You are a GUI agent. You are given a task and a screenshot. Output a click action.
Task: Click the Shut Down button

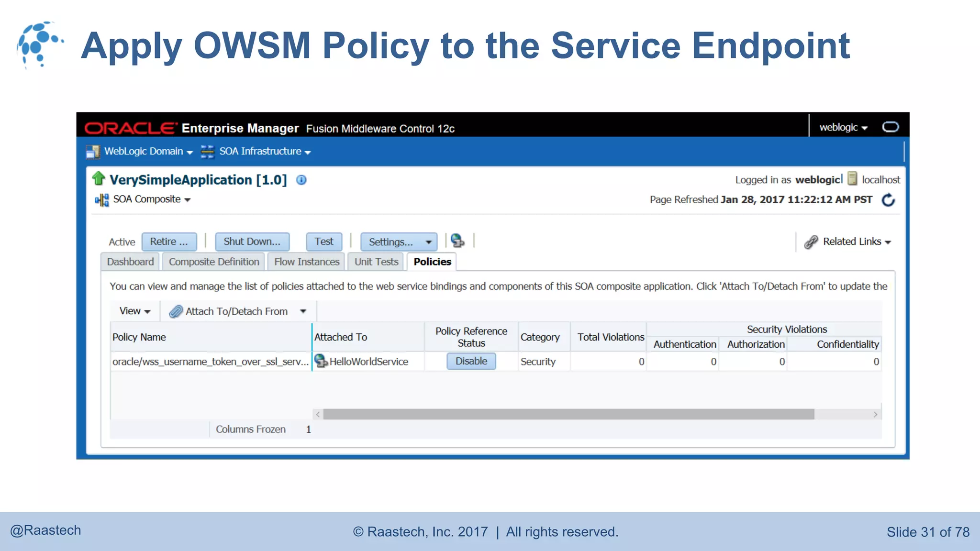pos(252,242)
